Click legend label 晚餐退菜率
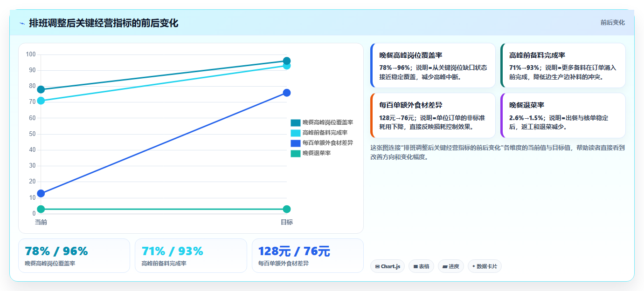This screenshot has height=291, width=644. (x=316, y=153)
